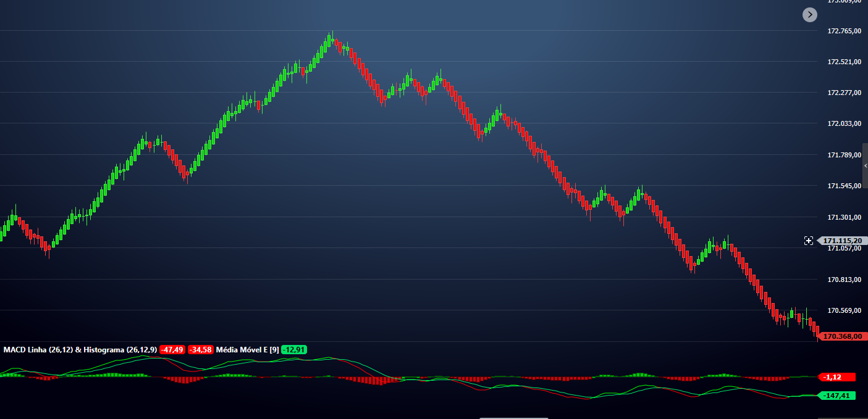The image size is (868, 419).
Task: Click the red -1,12 indicator scale tag
Action: tap(837, 377)
